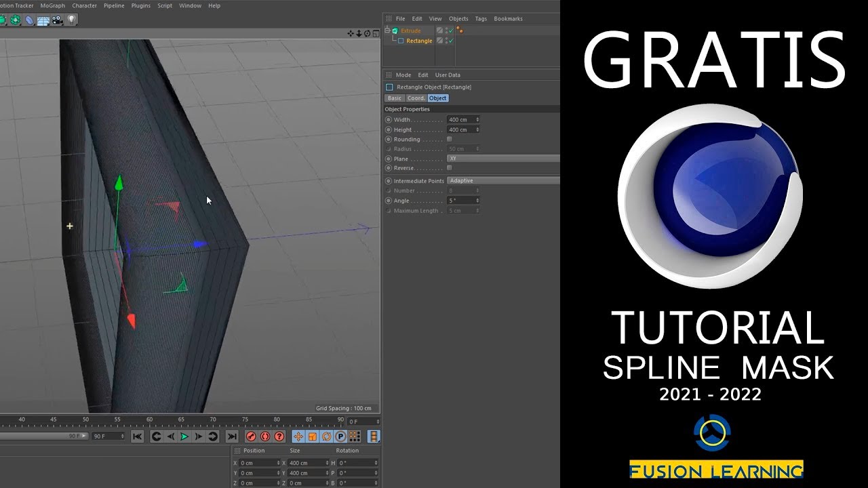Click the Height animation keyframe circle
Viewport: 868px width, 488px height.
click(389, 129)
